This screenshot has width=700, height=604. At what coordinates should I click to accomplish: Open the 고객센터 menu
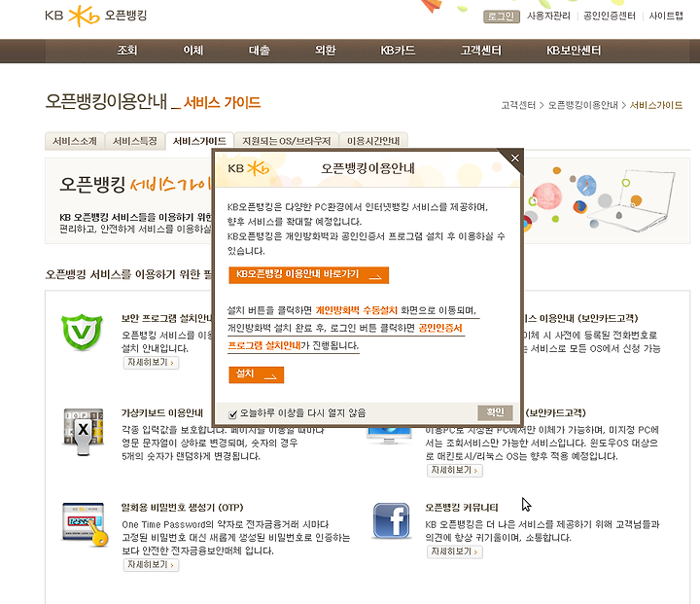coord(481,51)
